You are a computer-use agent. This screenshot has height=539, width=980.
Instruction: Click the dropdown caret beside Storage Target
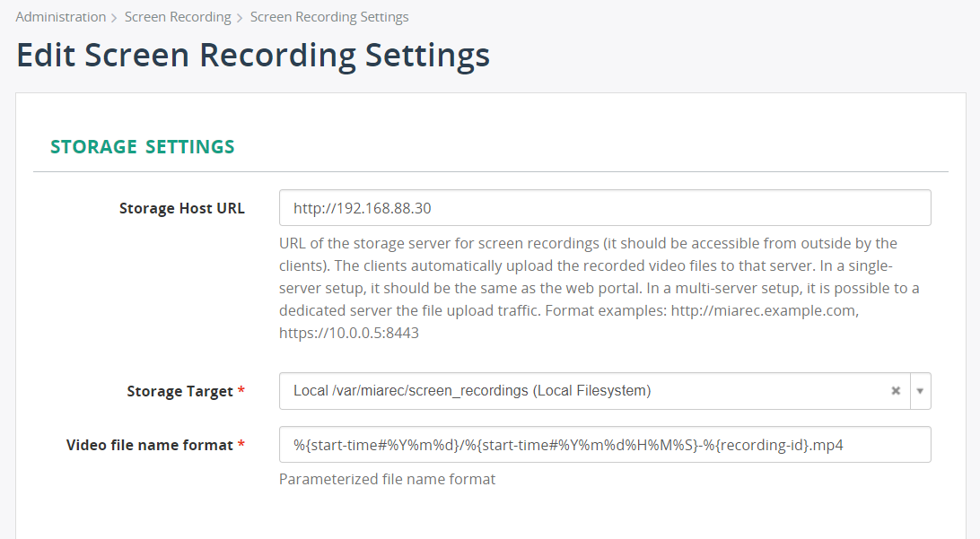pyautogui.click(x=921, y=390)
